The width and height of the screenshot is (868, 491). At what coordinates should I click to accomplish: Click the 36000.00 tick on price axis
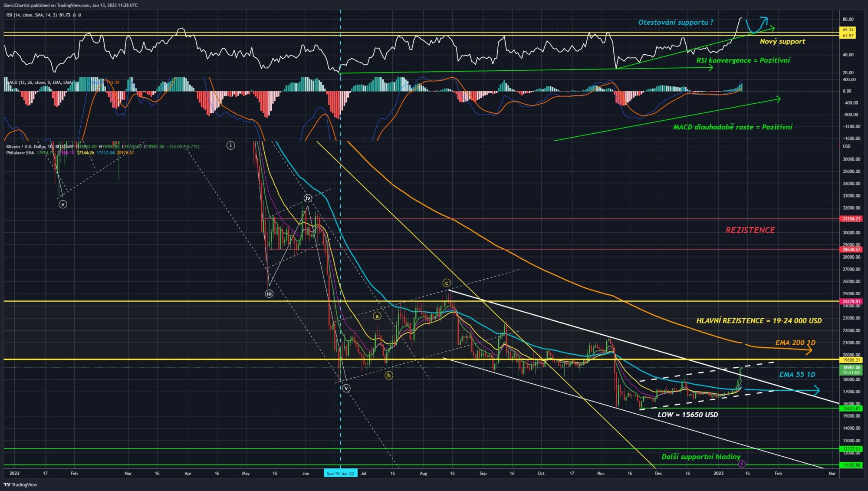point(851,159)
